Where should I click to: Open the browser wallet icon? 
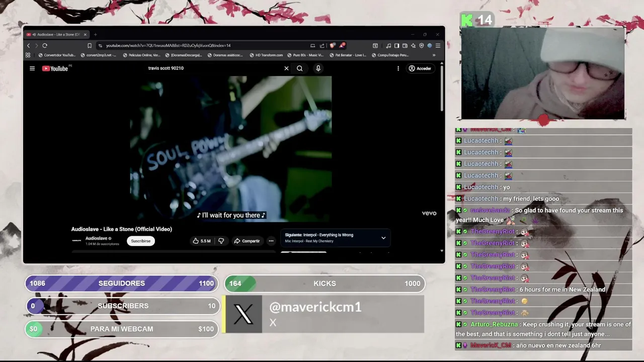point(405,45)
